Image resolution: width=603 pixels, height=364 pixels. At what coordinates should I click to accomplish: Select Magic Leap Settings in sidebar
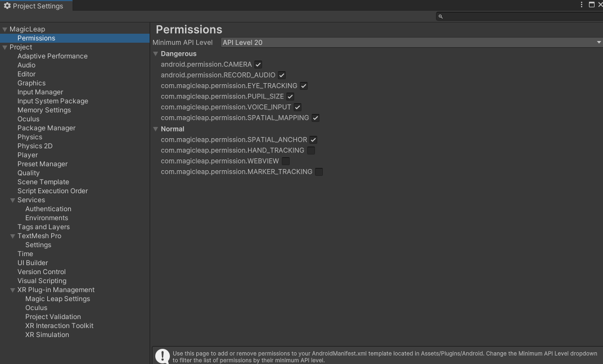click(x=57, y=299)
